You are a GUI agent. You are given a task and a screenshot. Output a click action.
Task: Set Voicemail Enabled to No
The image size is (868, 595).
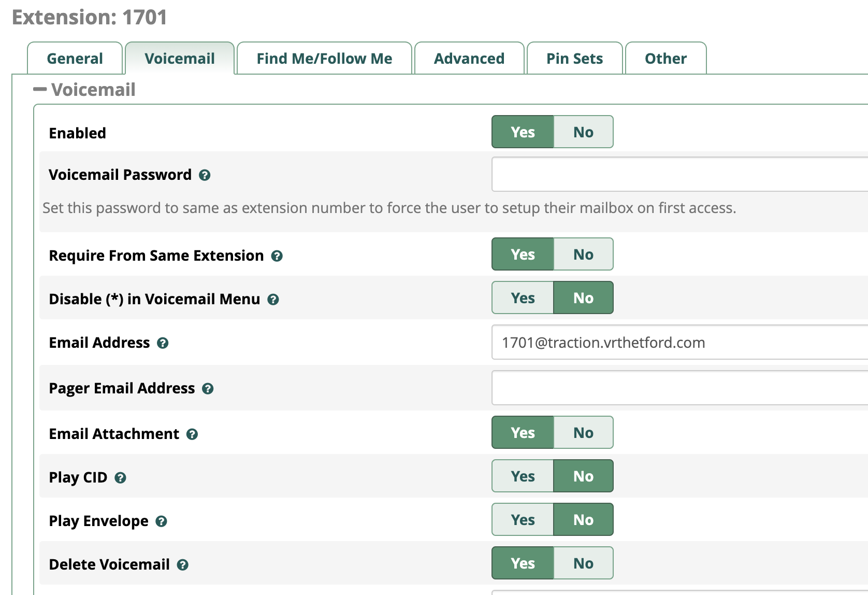(x=583, y=132)
